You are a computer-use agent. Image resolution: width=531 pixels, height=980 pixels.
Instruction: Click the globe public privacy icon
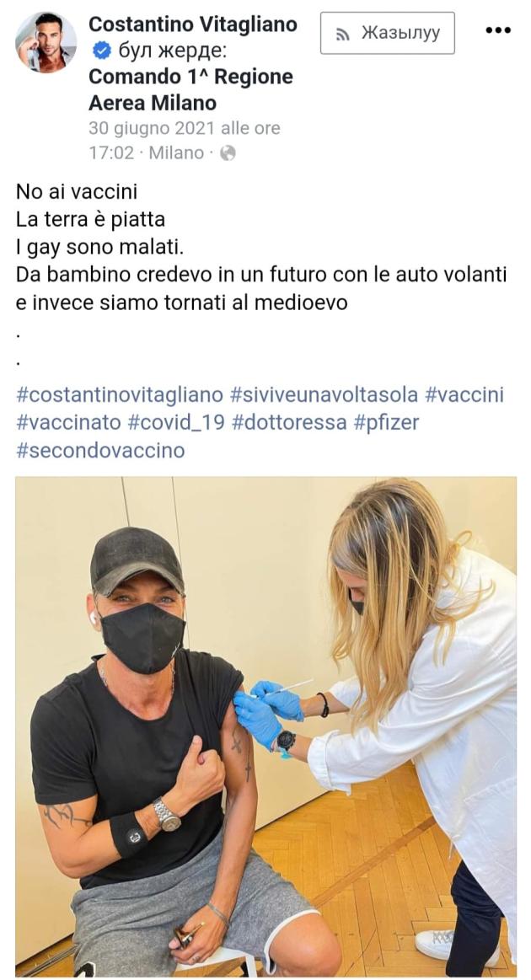tap(228, 153)
